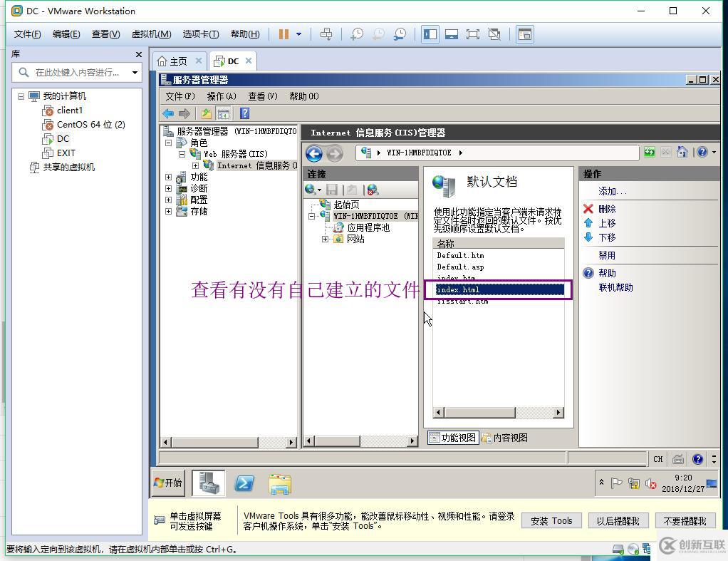Take a snapshot of the virtual machine

pyautogui.click(x=357, y=34)
